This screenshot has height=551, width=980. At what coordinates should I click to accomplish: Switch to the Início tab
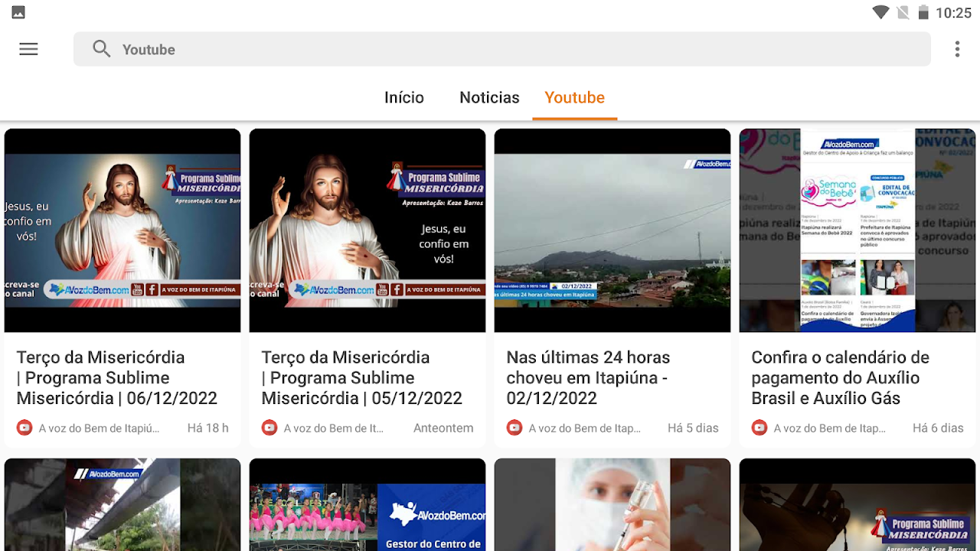click(403, 97)
